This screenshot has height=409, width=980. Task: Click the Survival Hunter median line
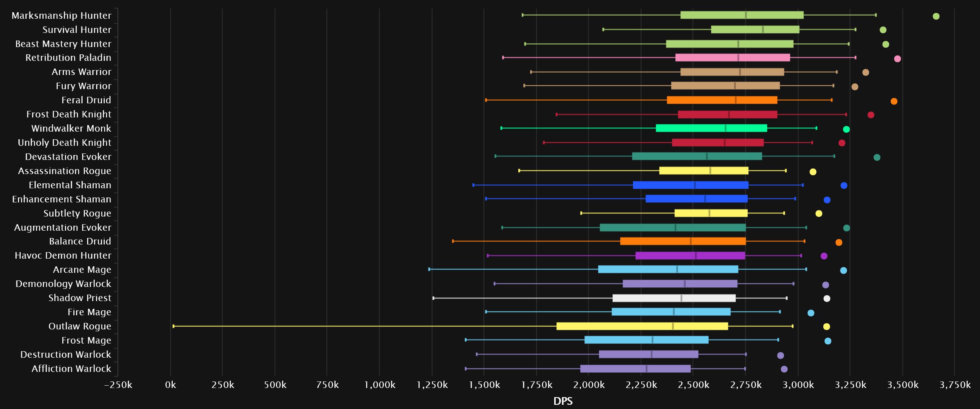(763, 30)
